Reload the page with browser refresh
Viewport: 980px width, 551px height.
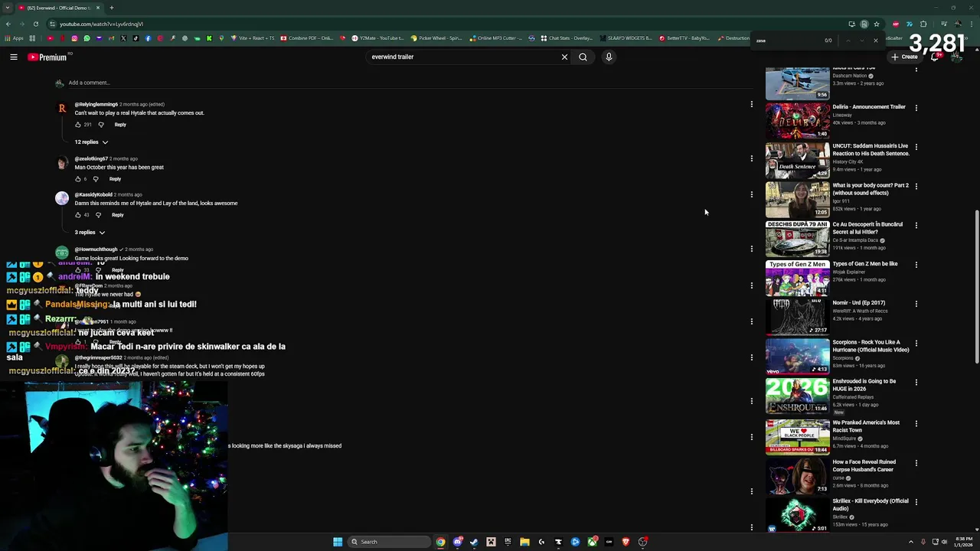(x=35, y=24)
